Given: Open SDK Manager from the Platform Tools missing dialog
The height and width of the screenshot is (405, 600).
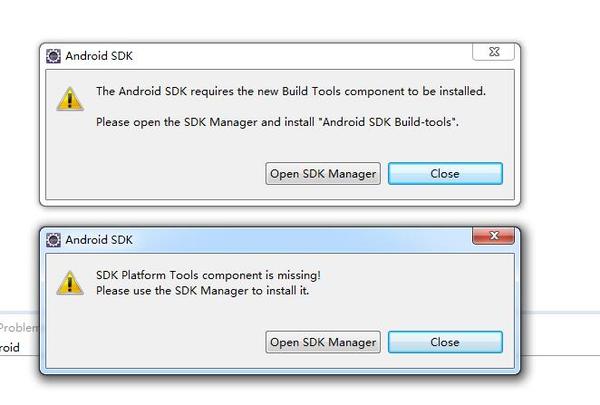Looking at the screenshot, I should click(x=323, y=342).
